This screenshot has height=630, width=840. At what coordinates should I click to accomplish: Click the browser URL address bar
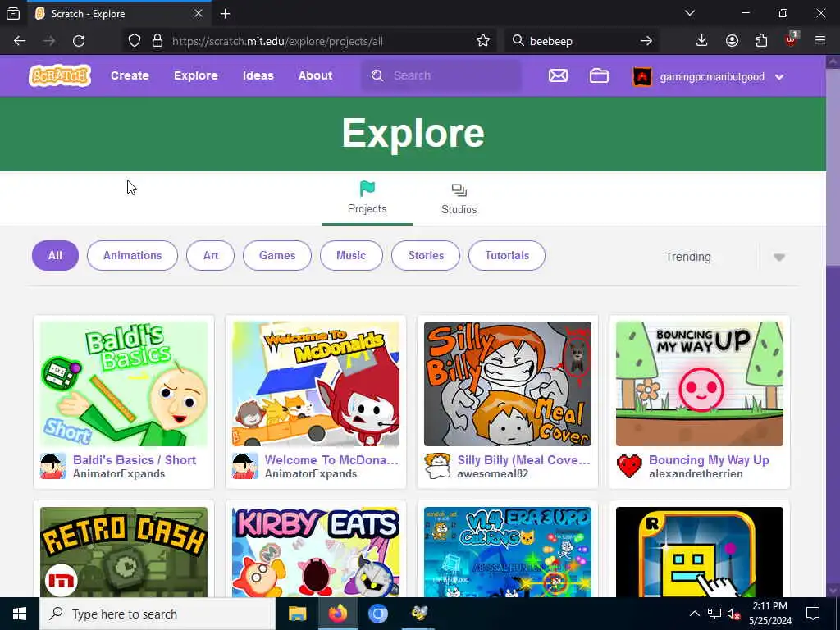[x=308, y=41]
